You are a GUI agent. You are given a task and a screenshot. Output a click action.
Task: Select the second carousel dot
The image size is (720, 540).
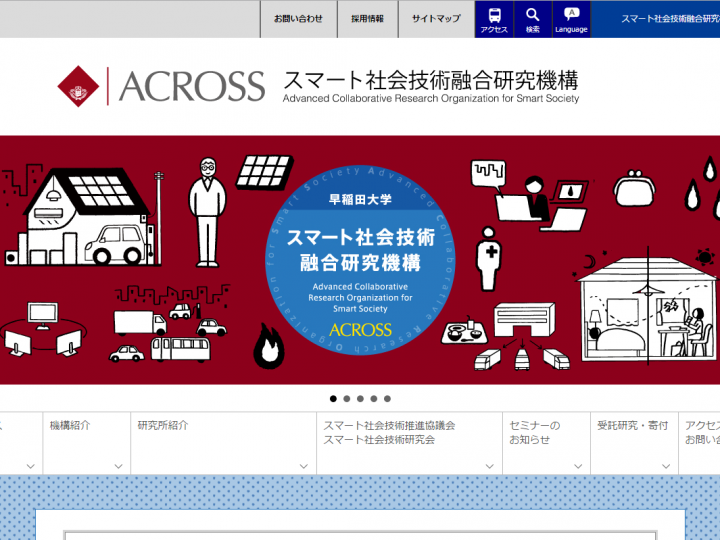pos(347,399)
